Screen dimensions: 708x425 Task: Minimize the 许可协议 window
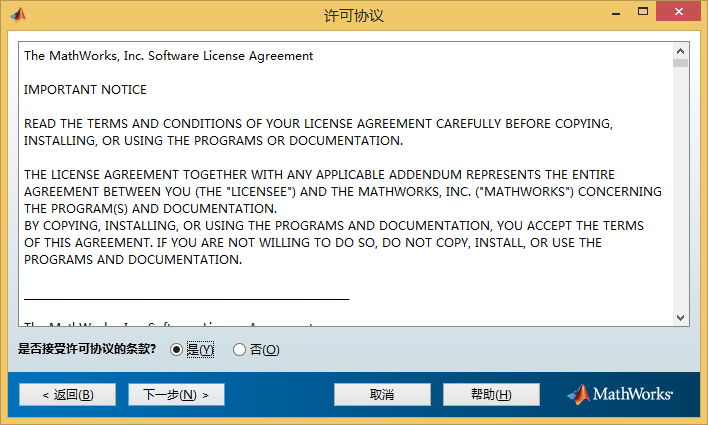coord(616,12)
